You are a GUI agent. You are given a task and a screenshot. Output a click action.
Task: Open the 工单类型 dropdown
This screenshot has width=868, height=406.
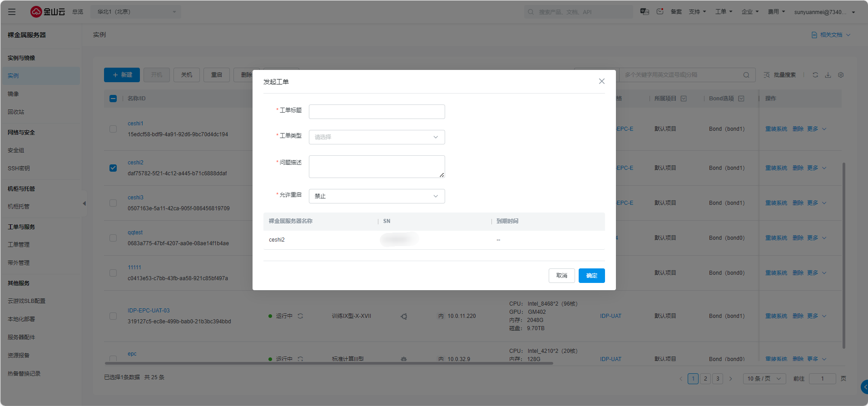377,137
